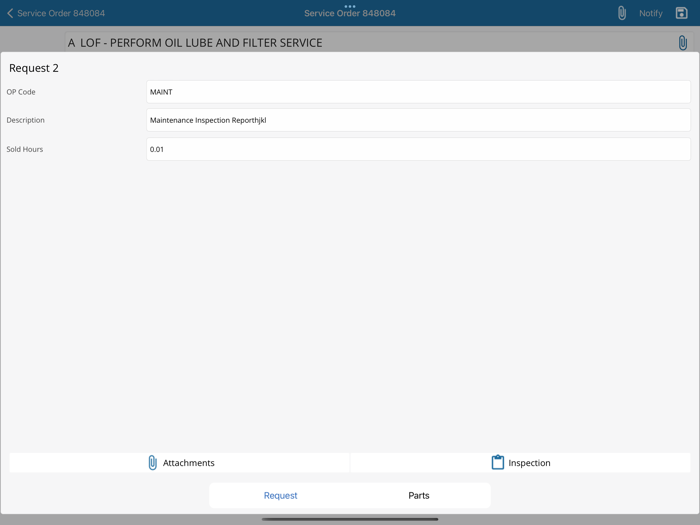
Task: Open the Inspection clipboard button
Action: point(521,463)
